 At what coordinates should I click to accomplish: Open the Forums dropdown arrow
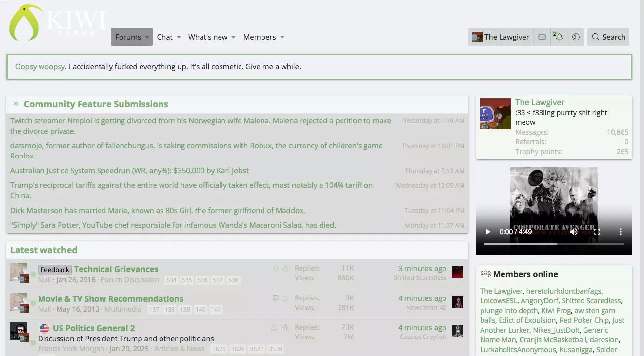pyautogui.click(x=147, y=37)
